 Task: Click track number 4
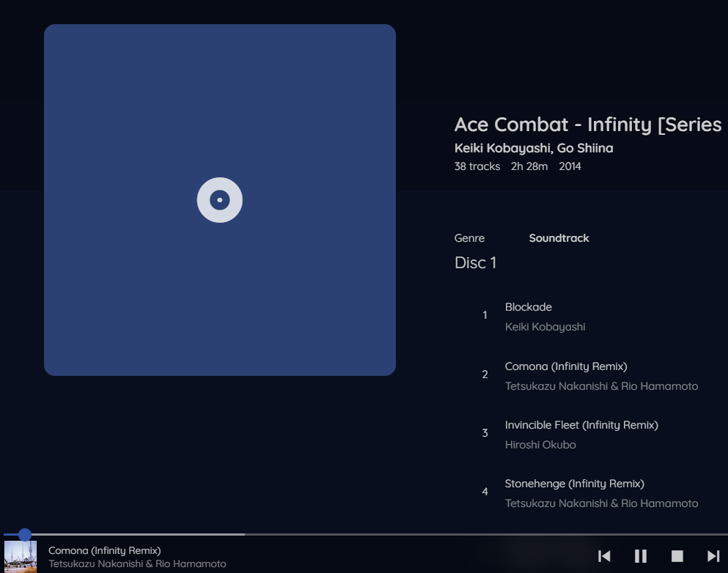tap(485, 492)
